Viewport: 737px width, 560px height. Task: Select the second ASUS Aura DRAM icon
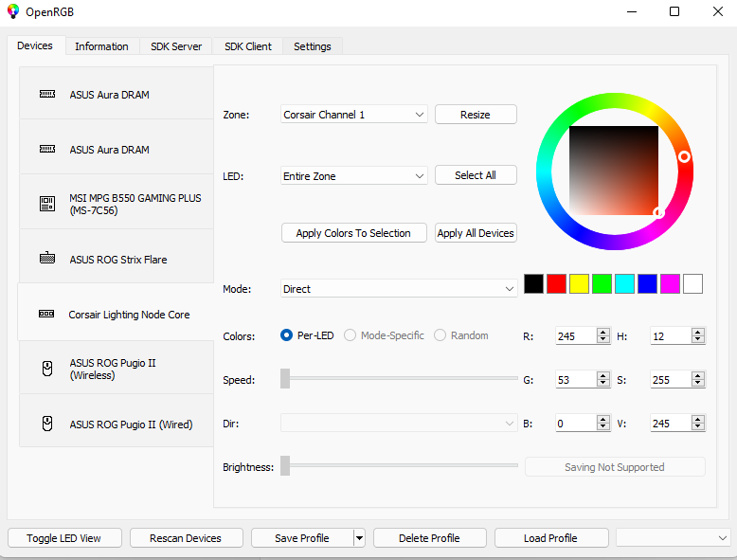pyautogui.click(x=47, y=150)
